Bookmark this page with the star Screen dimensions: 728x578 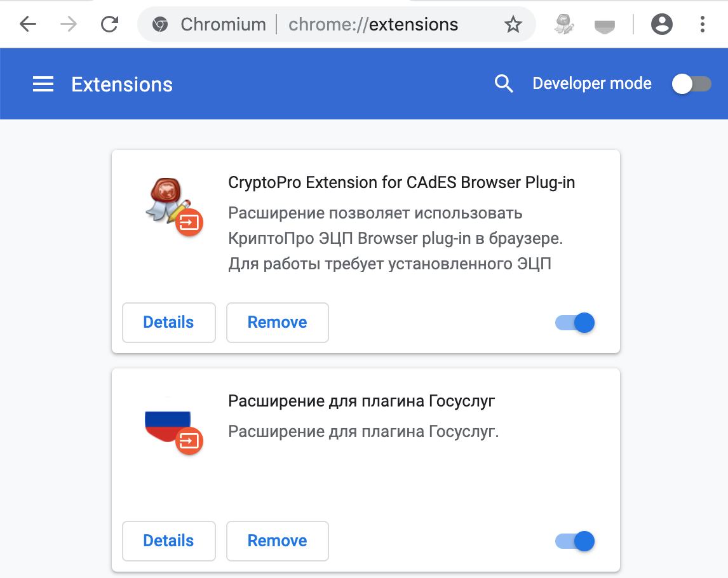tap(513, 25)
